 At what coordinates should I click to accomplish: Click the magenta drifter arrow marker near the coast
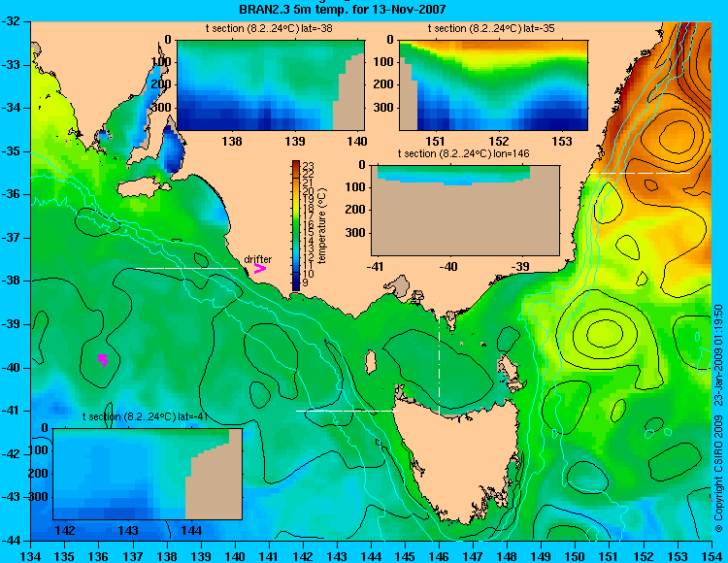coord(259,268)
